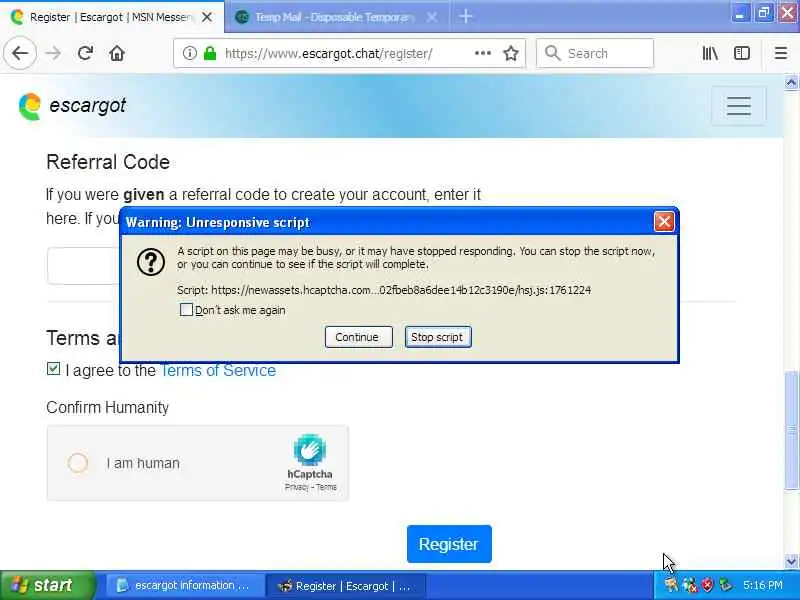Bookmark this page with the star icon
Viewport: 800px width, 600px height.
point(511,53)
